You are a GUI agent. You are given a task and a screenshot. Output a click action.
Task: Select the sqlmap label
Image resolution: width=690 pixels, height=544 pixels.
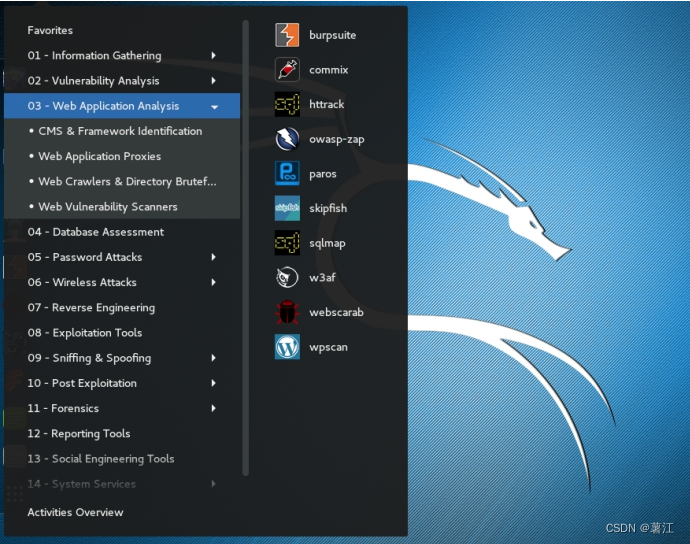click(327, 243)
